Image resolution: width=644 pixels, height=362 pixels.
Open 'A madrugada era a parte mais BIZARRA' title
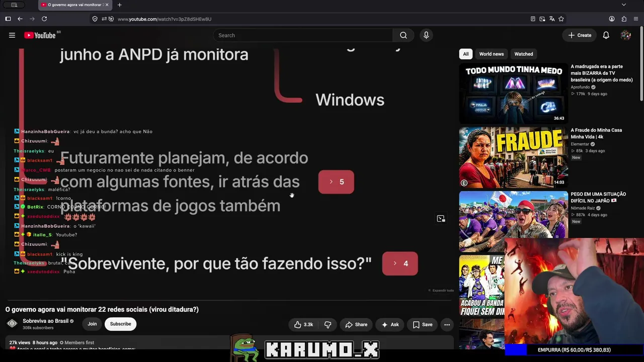[x=602, y=73]
